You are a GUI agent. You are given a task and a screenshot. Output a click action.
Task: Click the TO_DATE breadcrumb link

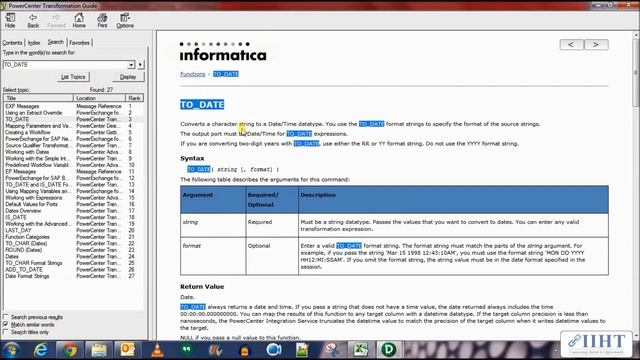226,74
